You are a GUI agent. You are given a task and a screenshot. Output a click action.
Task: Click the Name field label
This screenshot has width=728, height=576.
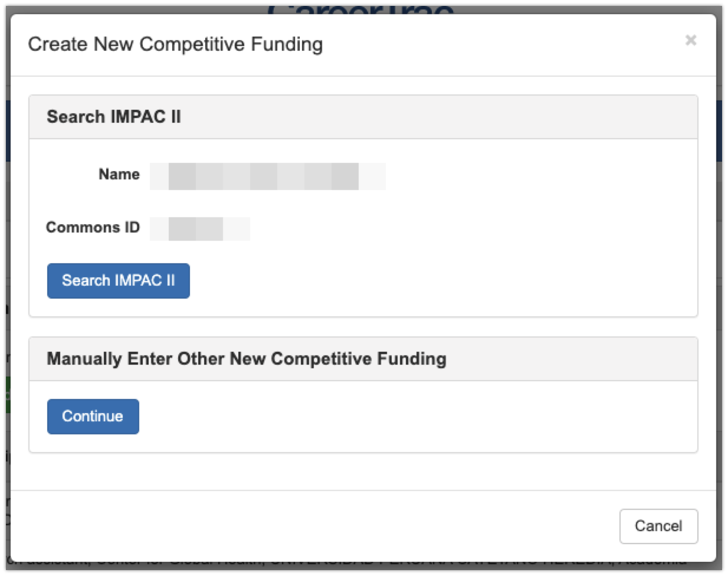coord(119,175)
